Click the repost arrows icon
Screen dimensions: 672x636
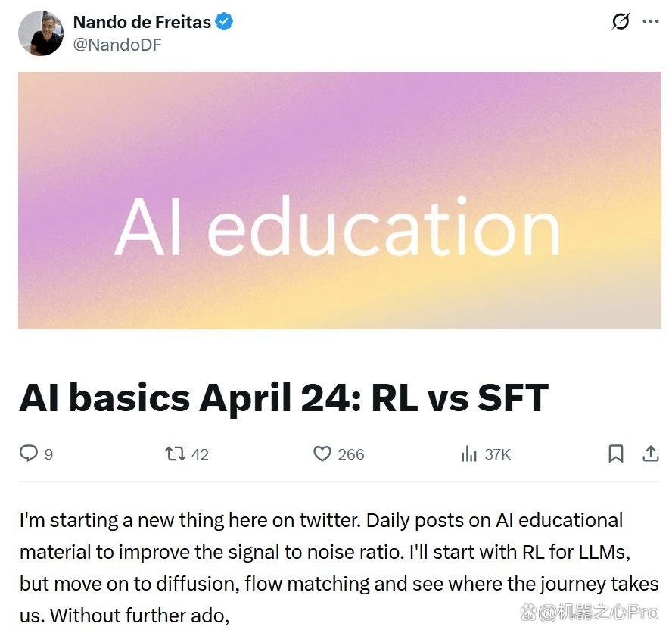pyautogui.click(x=176, y=454)
